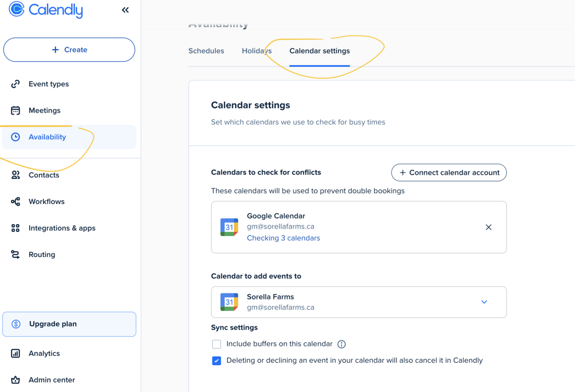Click the Routing icon
The width and height of the screenshot is (575, 392).
tap(15, 254)
